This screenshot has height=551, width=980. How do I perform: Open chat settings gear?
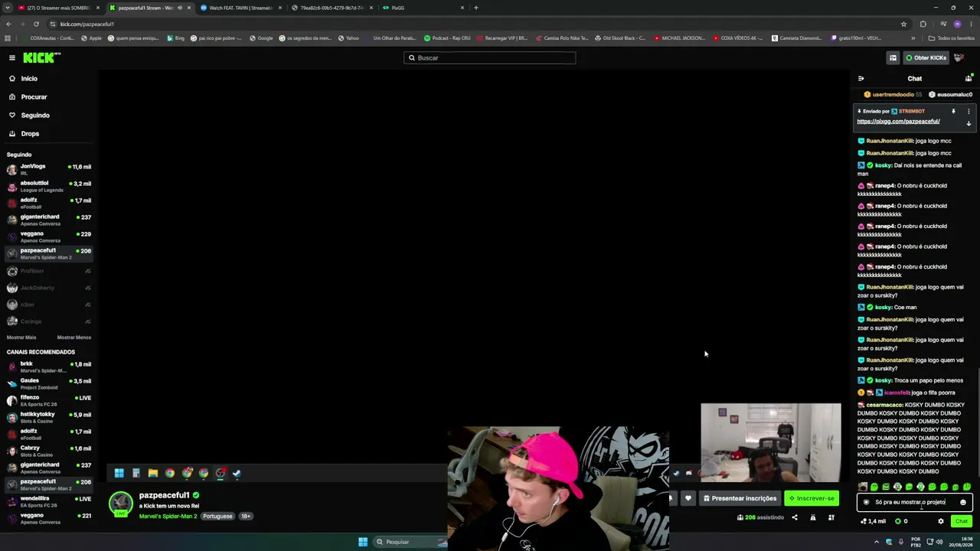click(x=941, y=521)
